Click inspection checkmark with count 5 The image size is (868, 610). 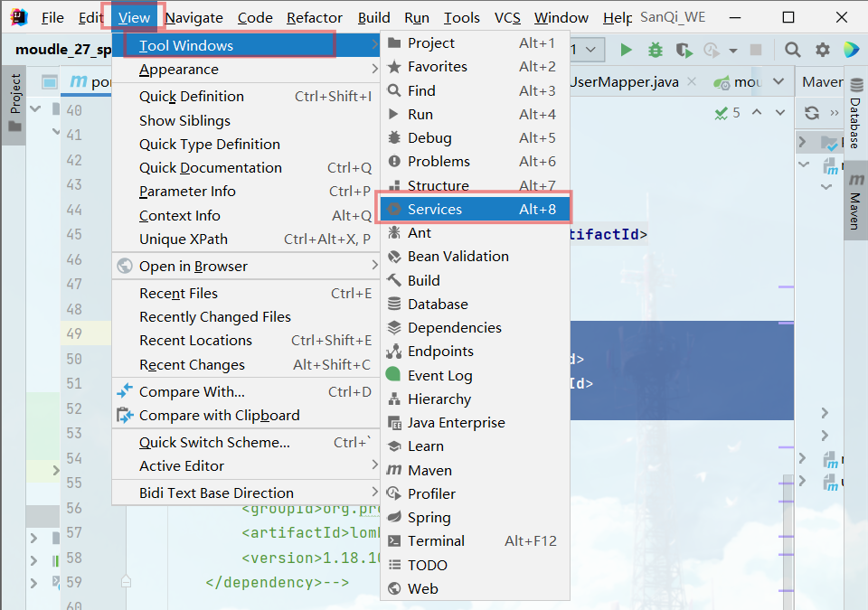727,113
